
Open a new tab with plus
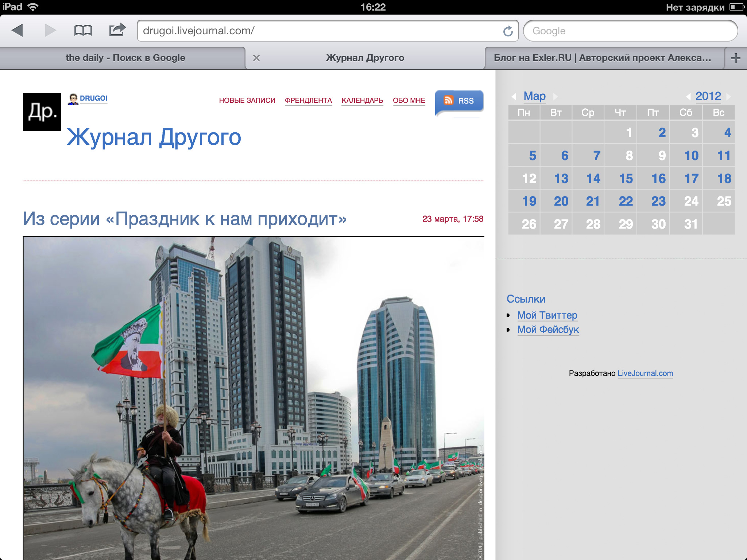pyautogui.click(x=735, y=58)
